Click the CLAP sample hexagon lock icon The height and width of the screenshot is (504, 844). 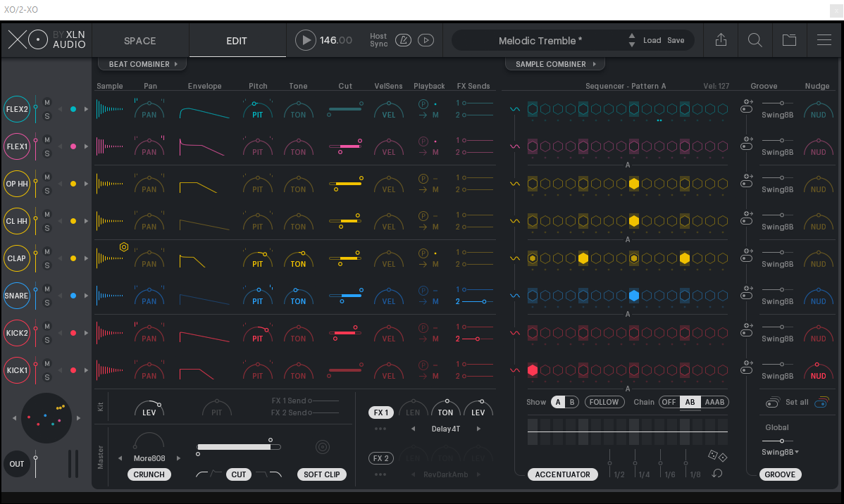[124, 247]
